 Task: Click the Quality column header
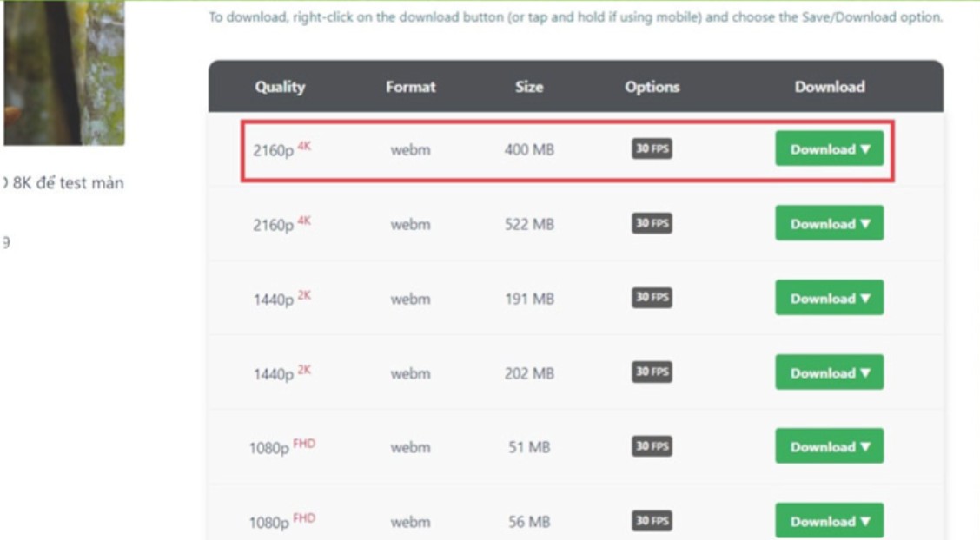[280, 87]
